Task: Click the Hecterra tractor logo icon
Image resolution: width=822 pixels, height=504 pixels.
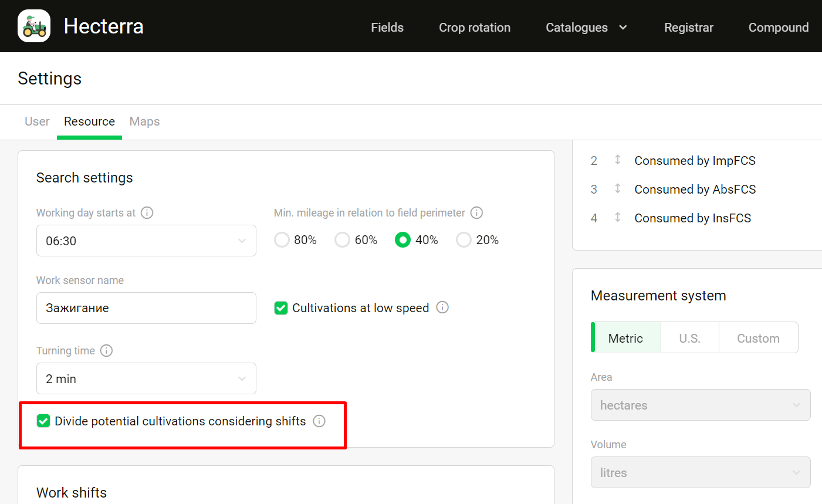Action: tap(34, 26)
